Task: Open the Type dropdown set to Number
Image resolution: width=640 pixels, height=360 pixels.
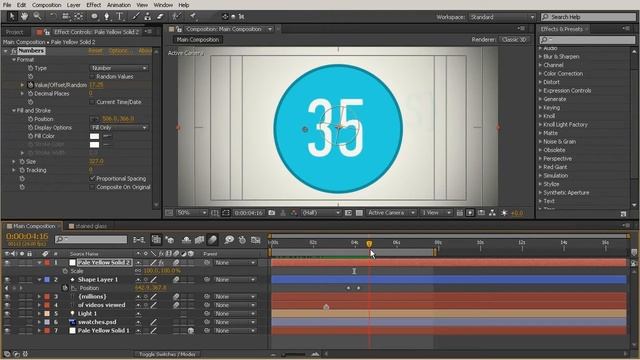Action: pos(118,68)
